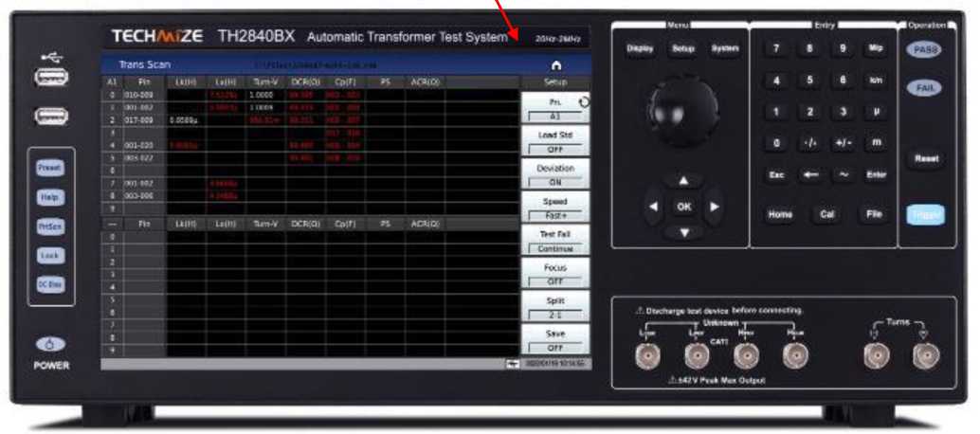Tap the M/p unit key
The height and width of the screenshot is (434, 980).
(876, 48)
